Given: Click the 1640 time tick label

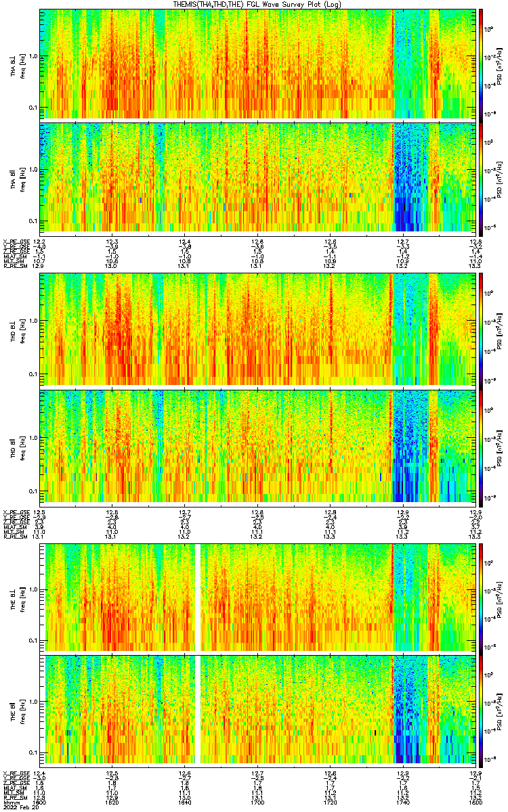Looking at the screenshot, I should tap(185, 803).
